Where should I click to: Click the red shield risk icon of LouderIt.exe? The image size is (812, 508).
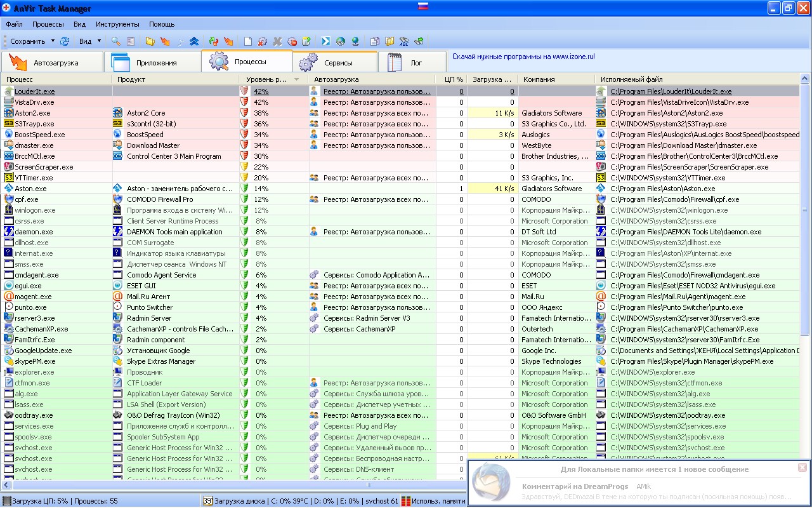244,91
